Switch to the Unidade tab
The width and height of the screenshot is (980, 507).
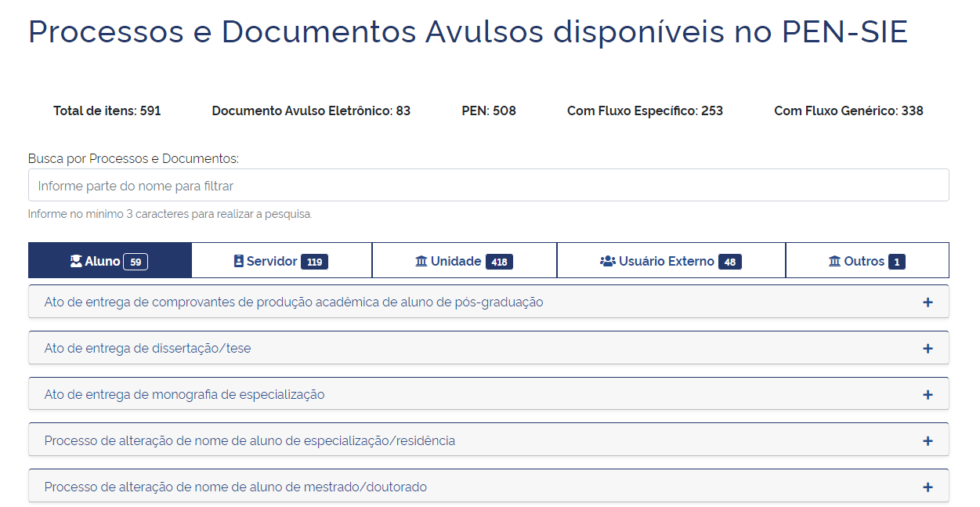[x=456, y=262]
